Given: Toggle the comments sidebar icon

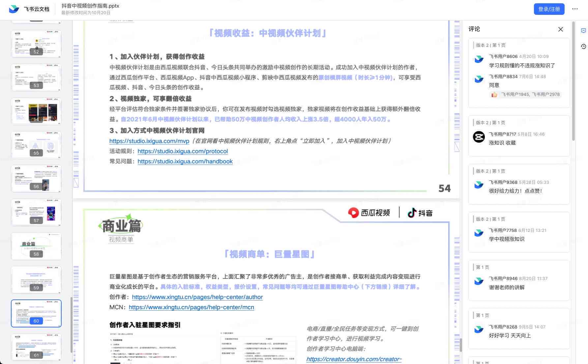Looking at the screenshot, I should [x=583, y=31].
